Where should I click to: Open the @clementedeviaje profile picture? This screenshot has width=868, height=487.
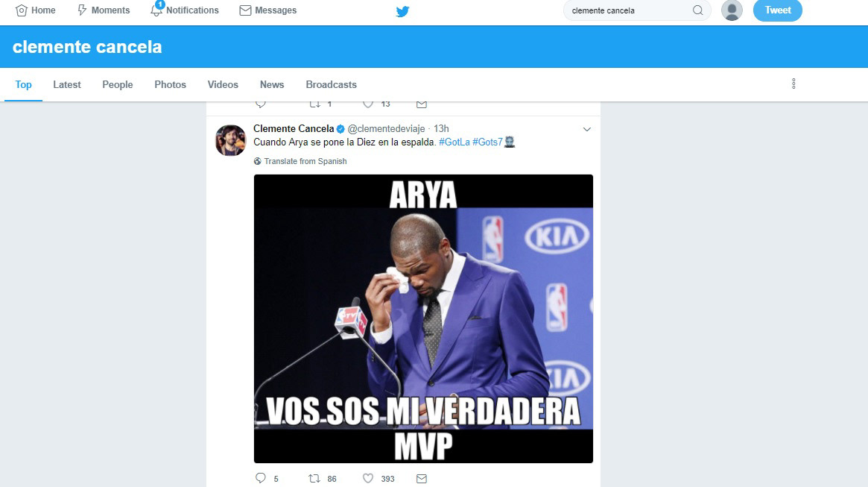coord(230,140)
